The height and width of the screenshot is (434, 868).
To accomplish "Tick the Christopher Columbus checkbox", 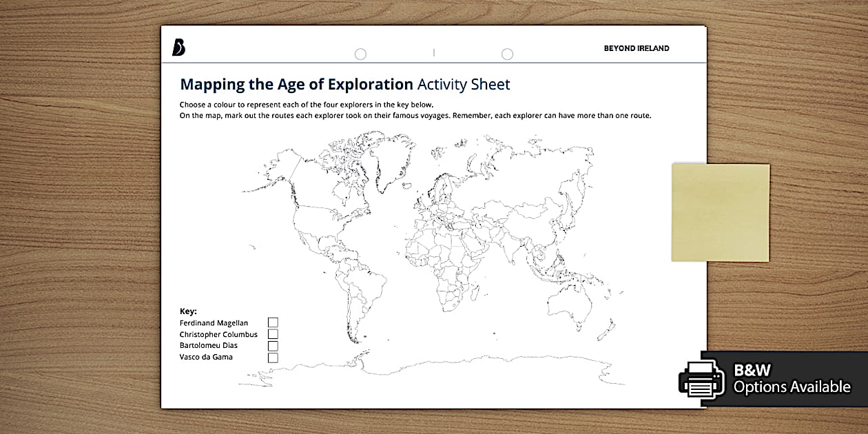I will tap(273, 333).
